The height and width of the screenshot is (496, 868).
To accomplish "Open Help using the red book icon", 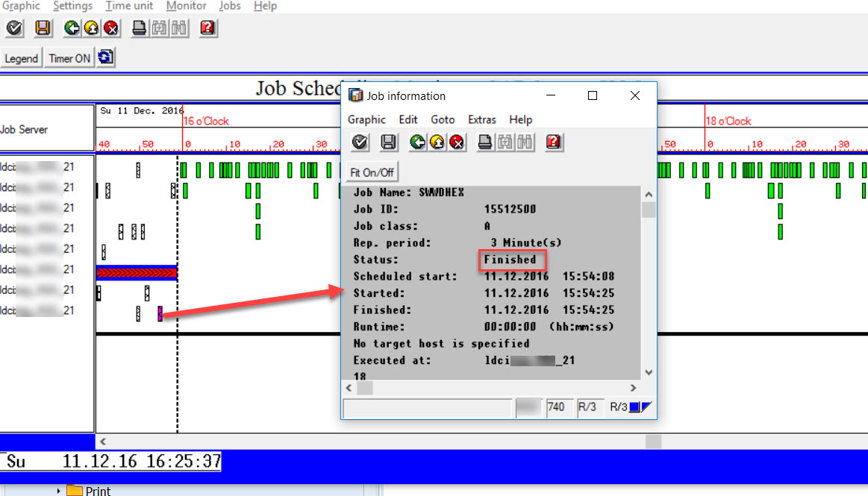I will tap(207, 28).
